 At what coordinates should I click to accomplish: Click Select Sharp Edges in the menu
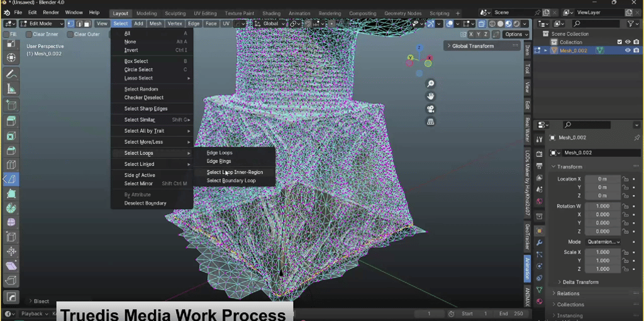point(146,109)
